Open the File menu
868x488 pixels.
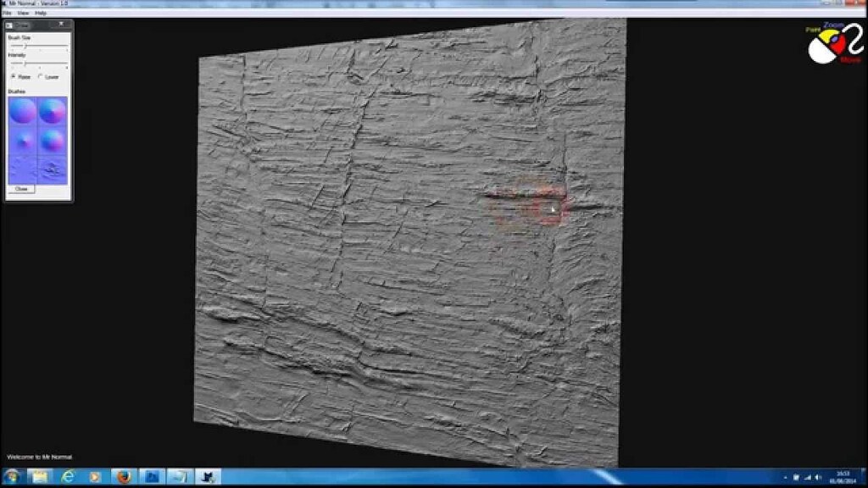7,14
